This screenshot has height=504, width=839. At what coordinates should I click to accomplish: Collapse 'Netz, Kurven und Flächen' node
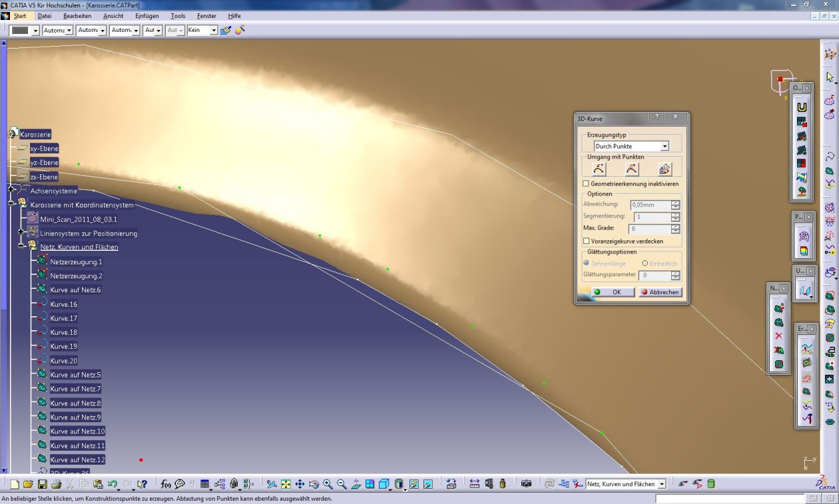click(21, 246)
